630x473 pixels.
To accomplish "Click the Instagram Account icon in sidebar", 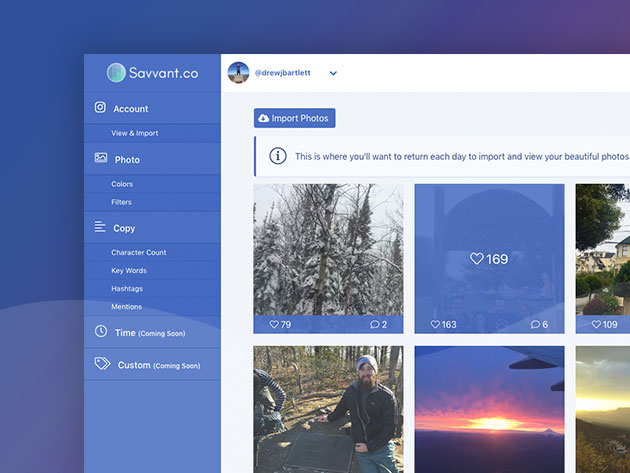I will point(100,108).
